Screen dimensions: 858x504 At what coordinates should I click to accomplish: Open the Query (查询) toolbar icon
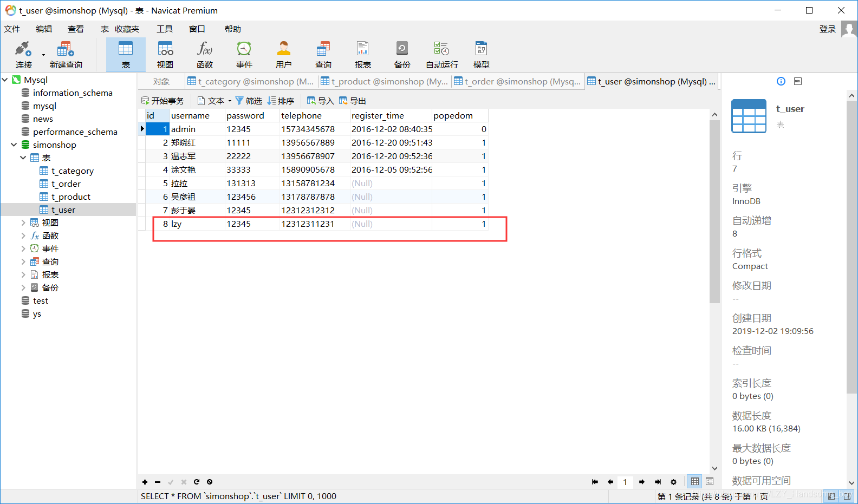323,55
